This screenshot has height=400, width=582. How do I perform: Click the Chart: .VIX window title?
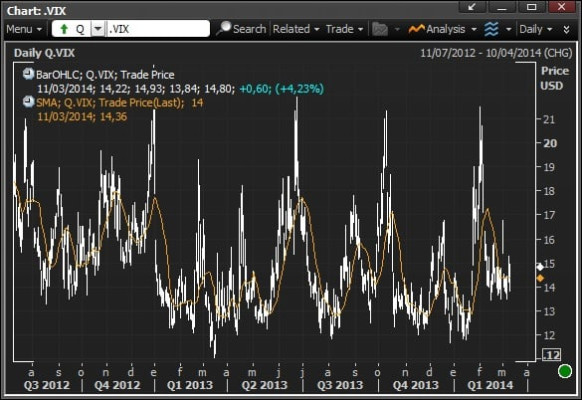36,11
